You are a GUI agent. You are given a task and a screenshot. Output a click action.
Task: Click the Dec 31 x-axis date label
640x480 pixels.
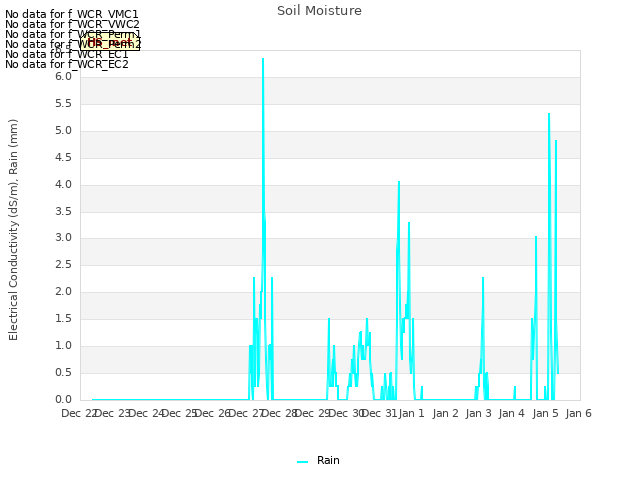(380, 413)
